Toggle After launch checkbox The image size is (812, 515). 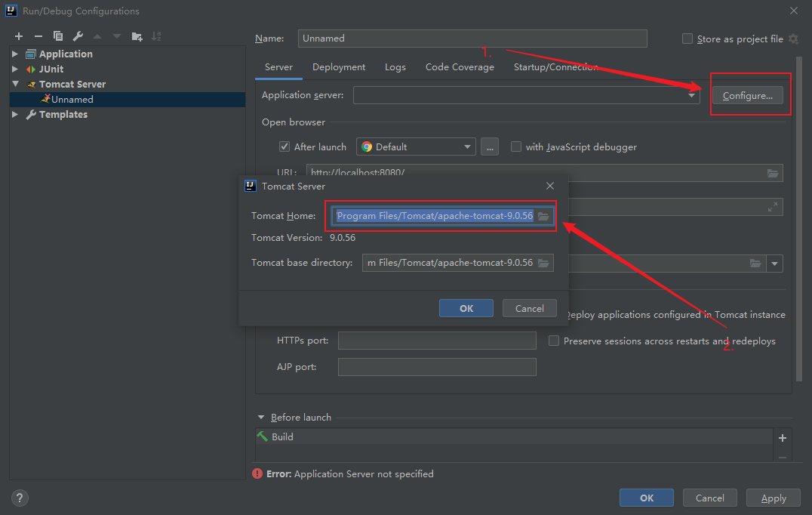tap(285, 146)
